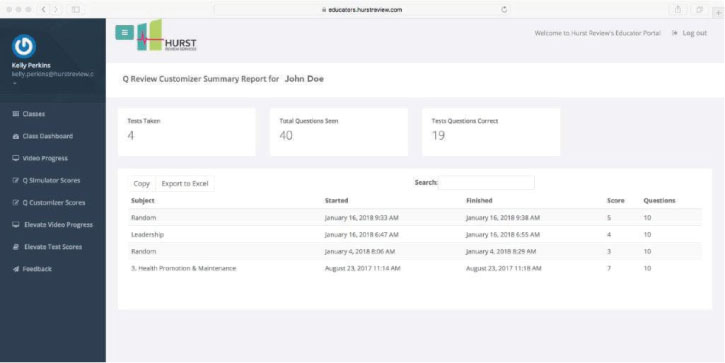Toggle the sidebar with the hamburger menu icon
Image resolution: width=725 pixels, height=363 pixels.
click(x=124, y=32)
